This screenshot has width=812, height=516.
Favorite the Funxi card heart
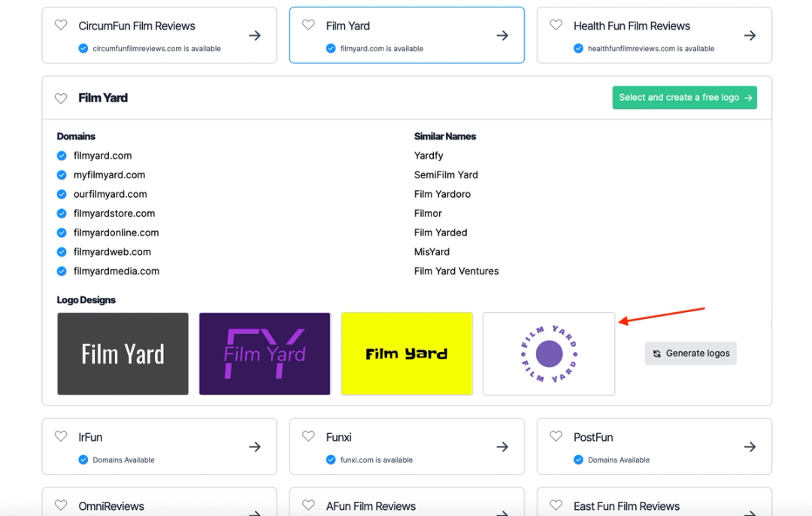(x=309, y=436)
